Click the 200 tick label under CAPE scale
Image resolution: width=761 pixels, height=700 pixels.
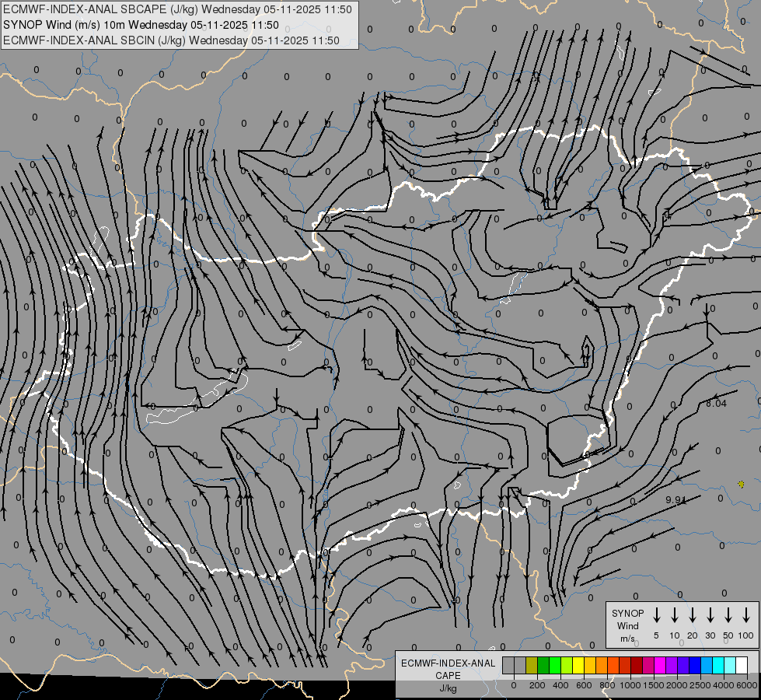coord(537,685)
